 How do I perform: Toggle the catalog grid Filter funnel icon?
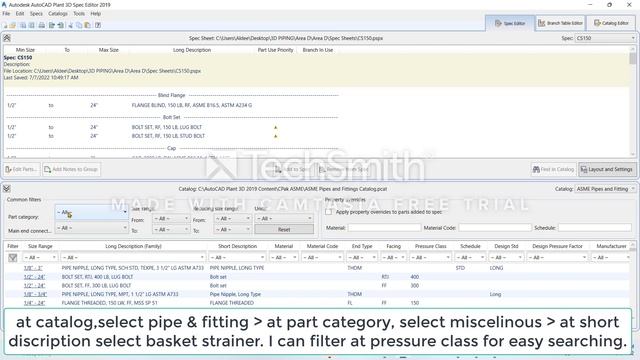coord(13,258)
